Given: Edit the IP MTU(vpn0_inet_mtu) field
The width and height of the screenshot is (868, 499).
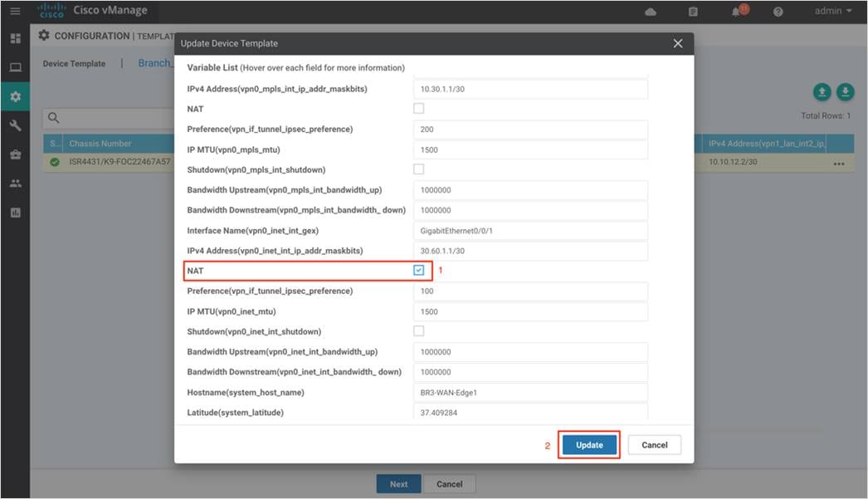Looking at the screenshot, I should (x=530, y=312).
